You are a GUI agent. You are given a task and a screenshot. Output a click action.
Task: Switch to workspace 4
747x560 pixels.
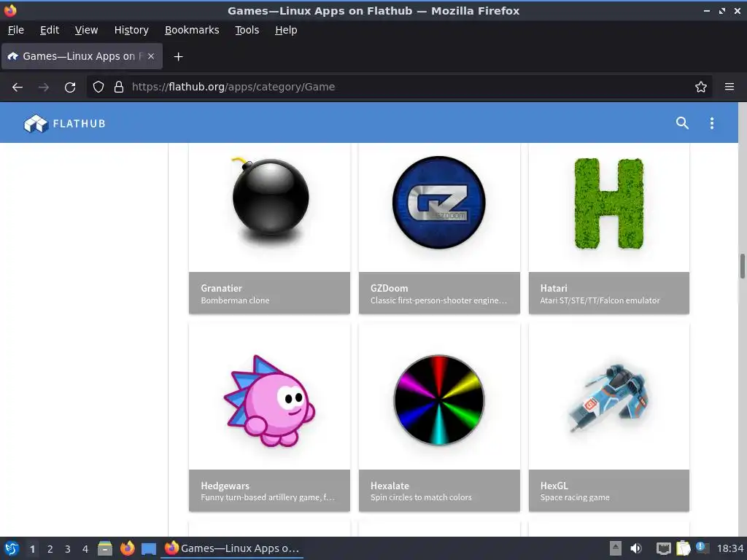pyautogui.click(x=85, y=549)
